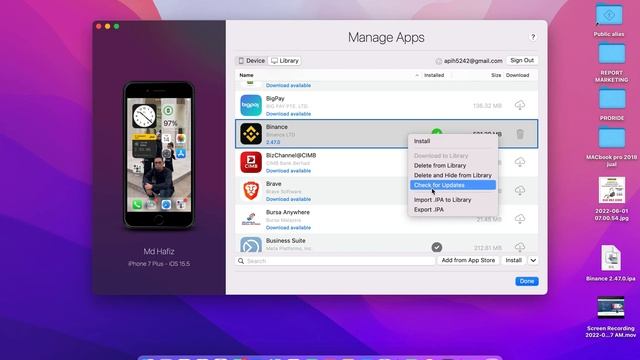Click BizChannel@CIMB's Download available link
The image size is (640, 360).
click(x=288, y=171)
